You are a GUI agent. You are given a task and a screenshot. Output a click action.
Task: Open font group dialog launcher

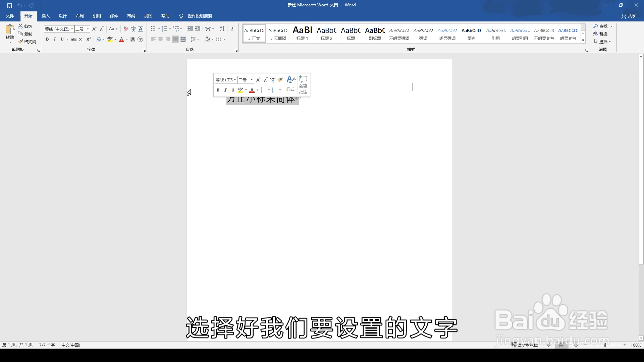tap(144, 50)
